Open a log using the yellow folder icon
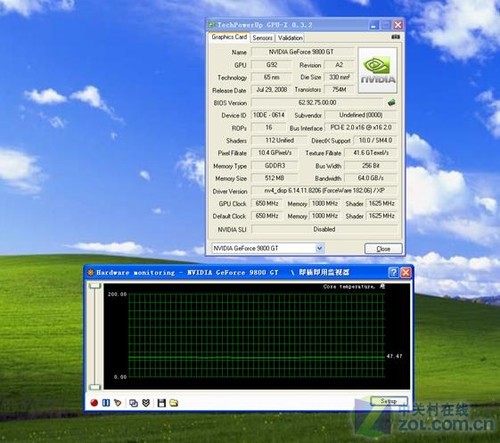This screenshot has width=500, height=443. tap(174, 403)
